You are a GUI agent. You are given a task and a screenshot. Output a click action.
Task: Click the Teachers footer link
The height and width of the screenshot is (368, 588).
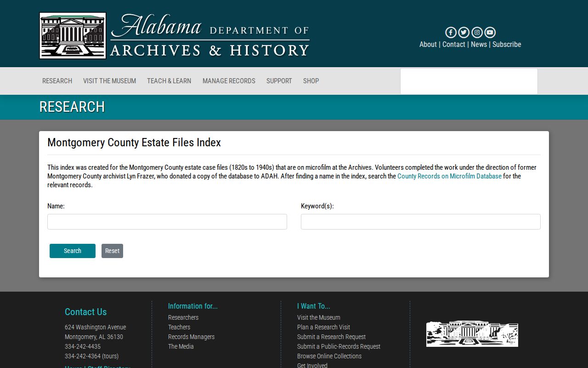pos(179,327)
